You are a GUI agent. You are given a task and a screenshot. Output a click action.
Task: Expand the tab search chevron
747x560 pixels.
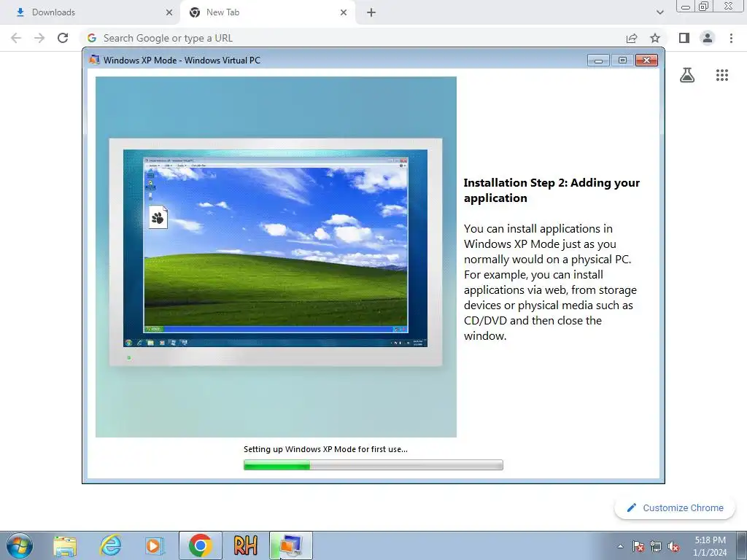click(x=659, y=12)
